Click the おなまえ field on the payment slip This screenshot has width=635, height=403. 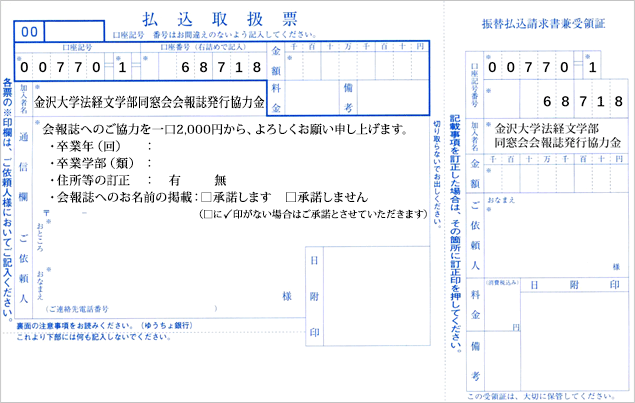point(162,288)
